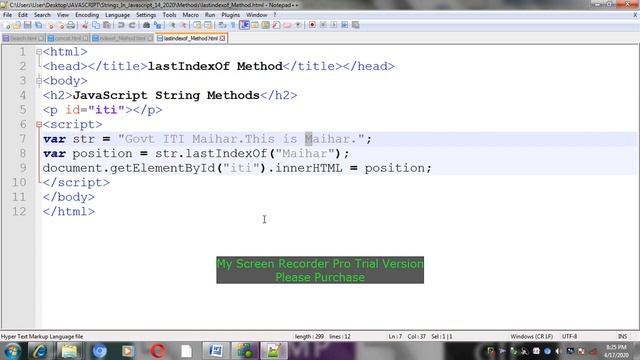
Task: Print the document using the printer icon
Action: point(71,25)
